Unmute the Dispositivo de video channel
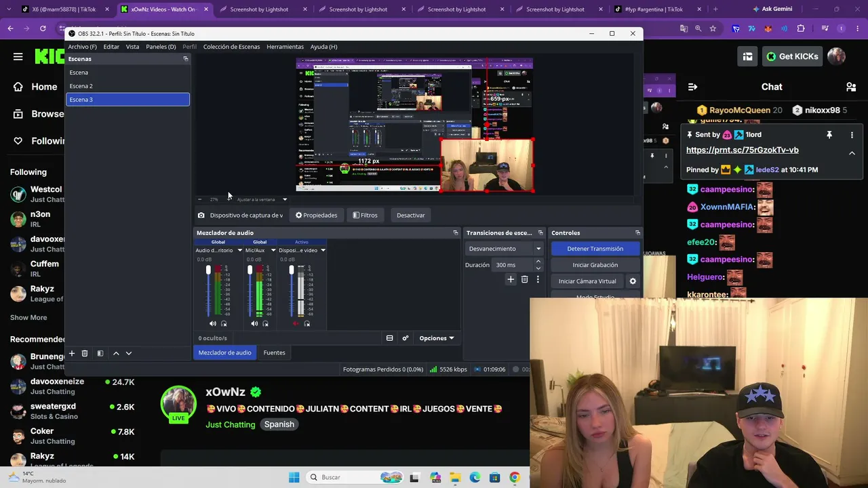The height and width of the screenshot is (488, 868). pyautogui.click(x=296, y=324)
